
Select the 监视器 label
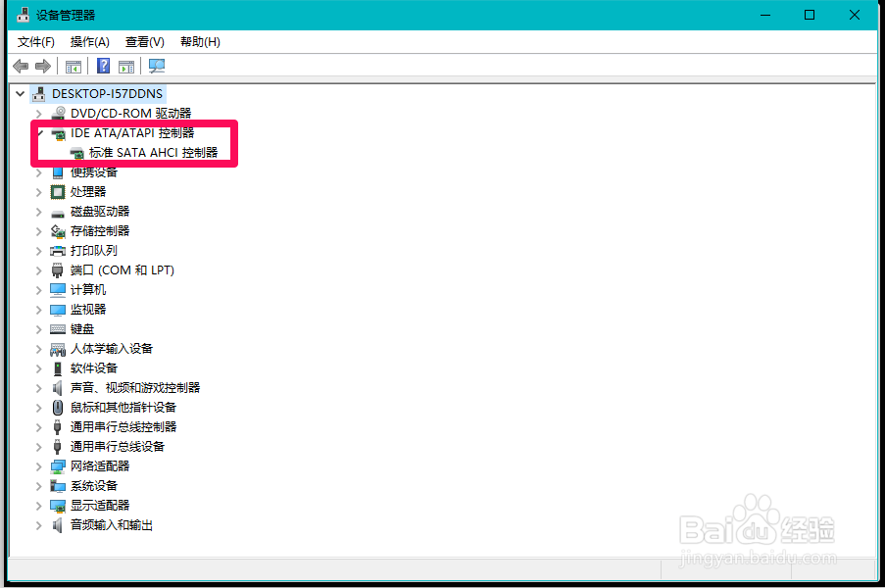(88, 310)
